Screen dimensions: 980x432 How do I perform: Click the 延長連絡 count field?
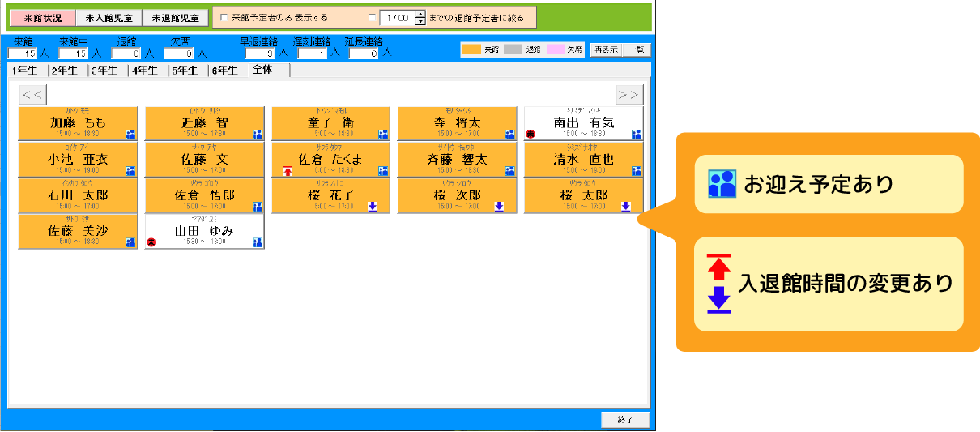coord(364,53)
